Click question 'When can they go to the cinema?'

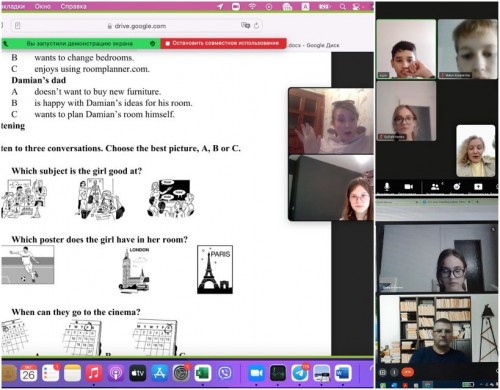coord(76,312)
